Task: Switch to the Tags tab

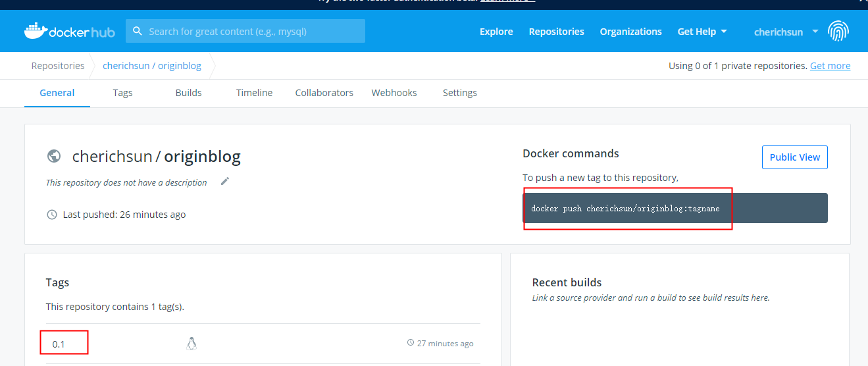Action: [122, 93]
